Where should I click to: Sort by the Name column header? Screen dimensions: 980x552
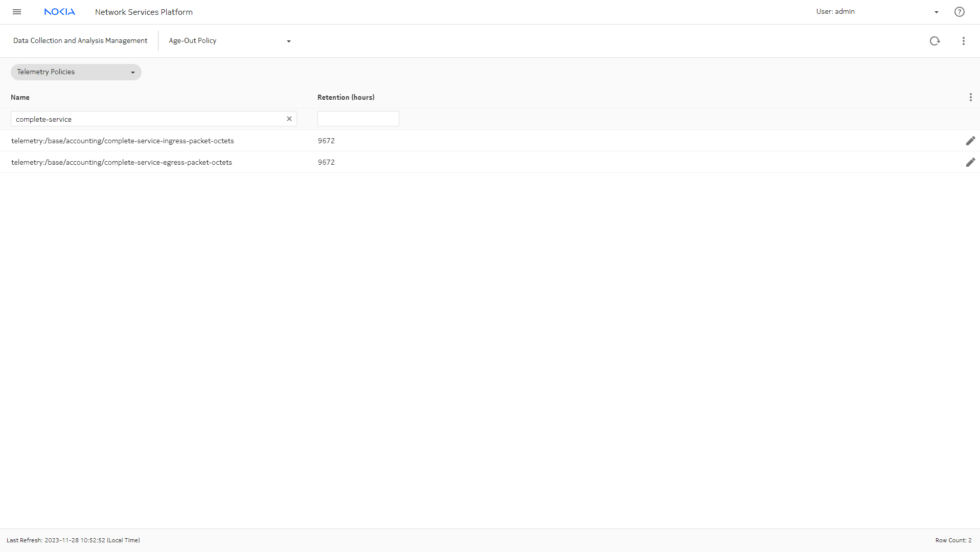(x=20, y=97)
